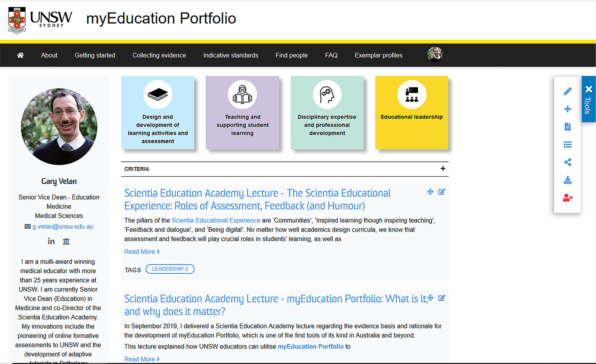Viewport: 596px width, 364px height.
Task: Open Indicative standards menu
Action: coord(231,55)
